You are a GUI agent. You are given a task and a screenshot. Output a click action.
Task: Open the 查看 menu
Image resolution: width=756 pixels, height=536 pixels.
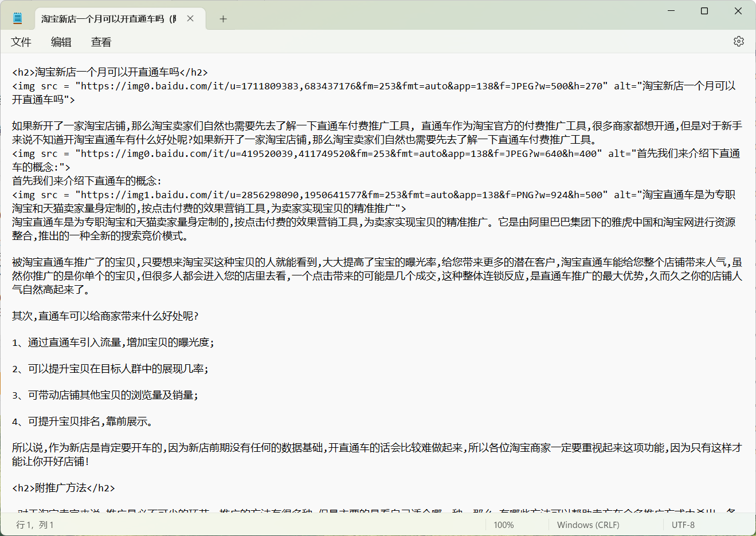(x=101, y=42)
